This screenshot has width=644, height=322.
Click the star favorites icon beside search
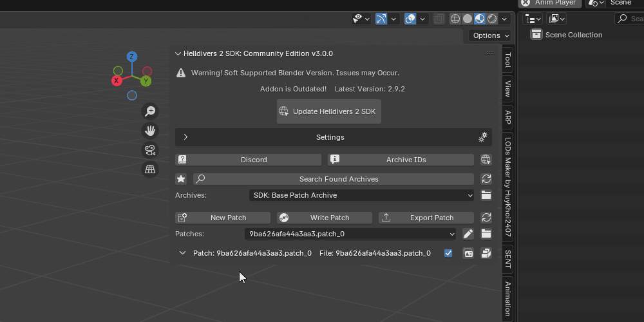[x=182, y=179]
